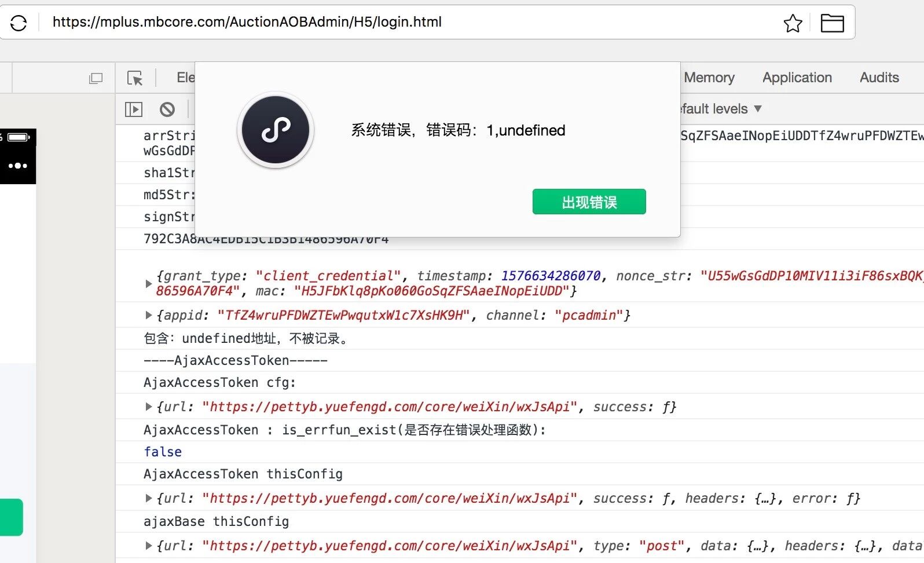The height and width of the screenshot is (563, 924).
Task: Open the folder icon in address bar
Action: coord(832,23)
